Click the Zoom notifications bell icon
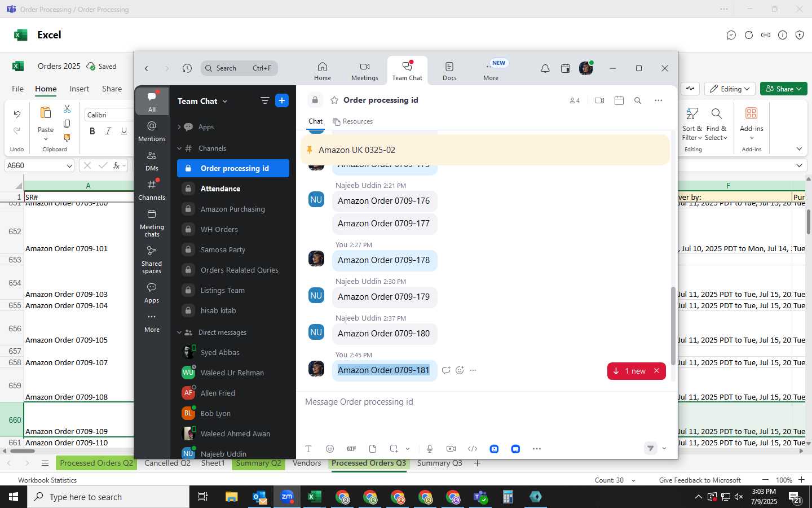 pos(545,68)
